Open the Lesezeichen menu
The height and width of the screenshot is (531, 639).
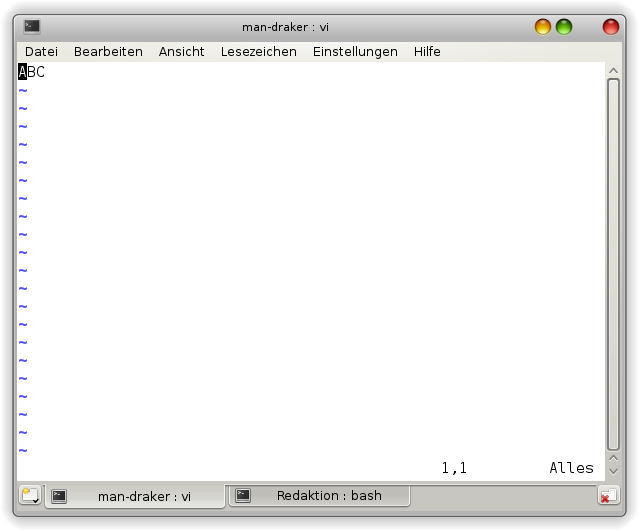point(259,52)
